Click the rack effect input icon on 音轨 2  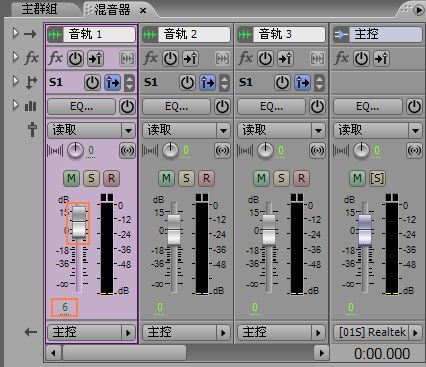pyautogui.click(x=222, y=59)
